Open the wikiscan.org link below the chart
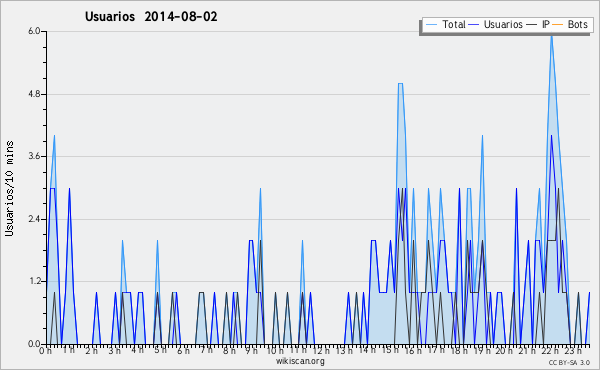The height and width of the screenshot is (370, 600). (x=300, y=361)
